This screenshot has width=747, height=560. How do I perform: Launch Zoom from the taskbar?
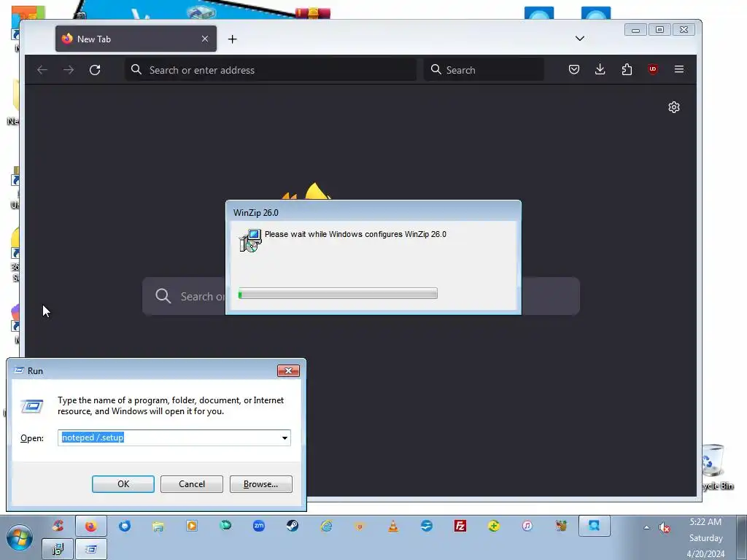pyautogui.click(x=259, y=526)
